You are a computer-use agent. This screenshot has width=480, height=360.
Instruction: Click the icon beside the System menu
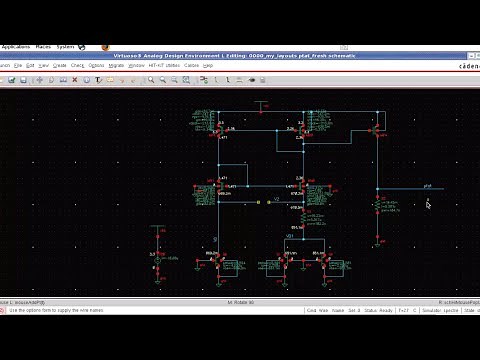point(82,47)
